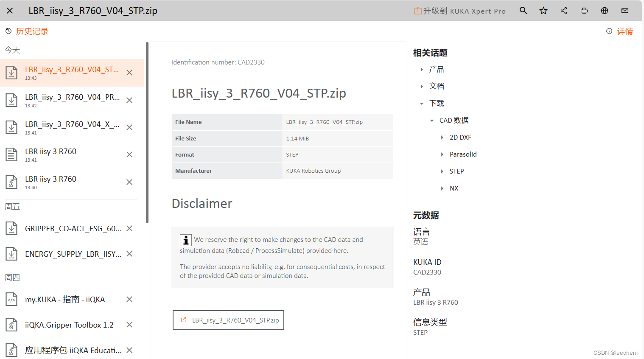Screen dimensions: 644x359
Task: Bookmark document with the star icon
Action: click(x=543, y=11)
